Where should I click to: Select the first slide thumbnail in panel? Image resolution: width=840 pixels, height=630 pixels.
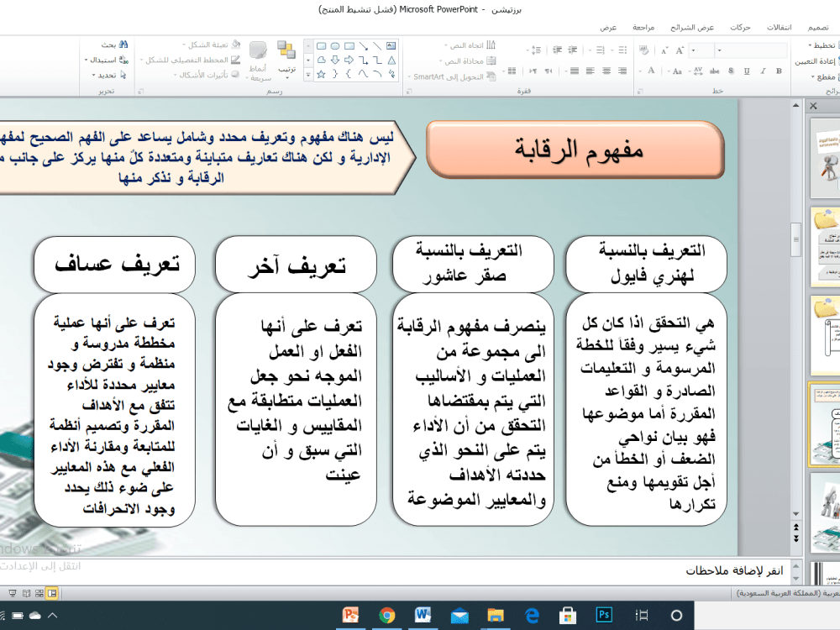(x=826, y=159)
